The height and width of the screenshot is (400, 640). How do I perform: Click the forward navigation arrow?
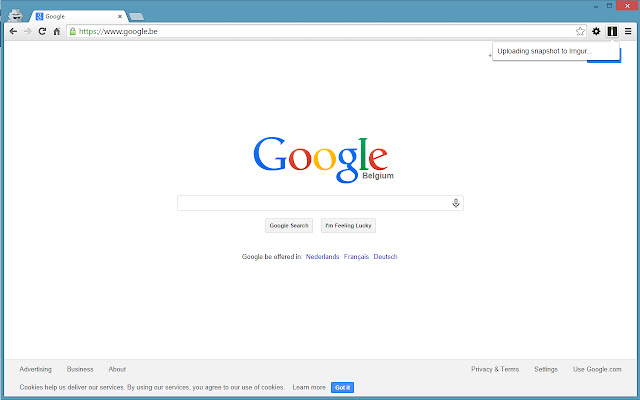pyautogui.click(x=27, y=31)
